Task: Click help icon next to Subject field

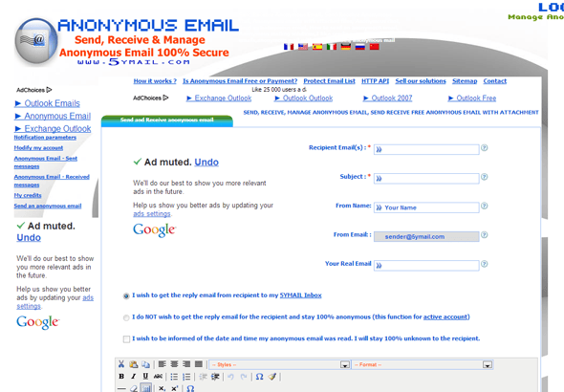Action: click(485, 177)
